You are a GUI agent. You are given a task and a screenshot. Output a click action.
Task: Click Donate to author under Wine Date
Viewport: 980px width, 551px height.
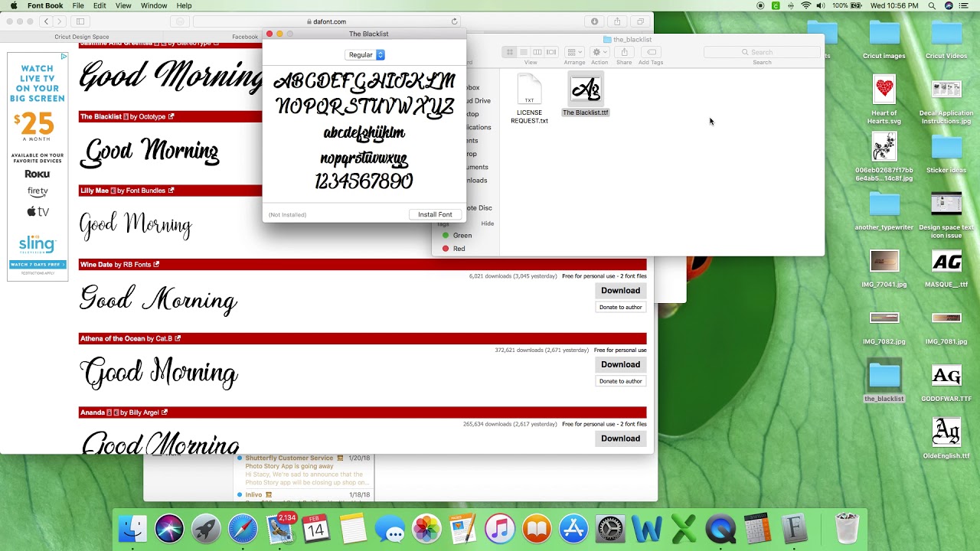pyautogui.click(x=620, y=308)
